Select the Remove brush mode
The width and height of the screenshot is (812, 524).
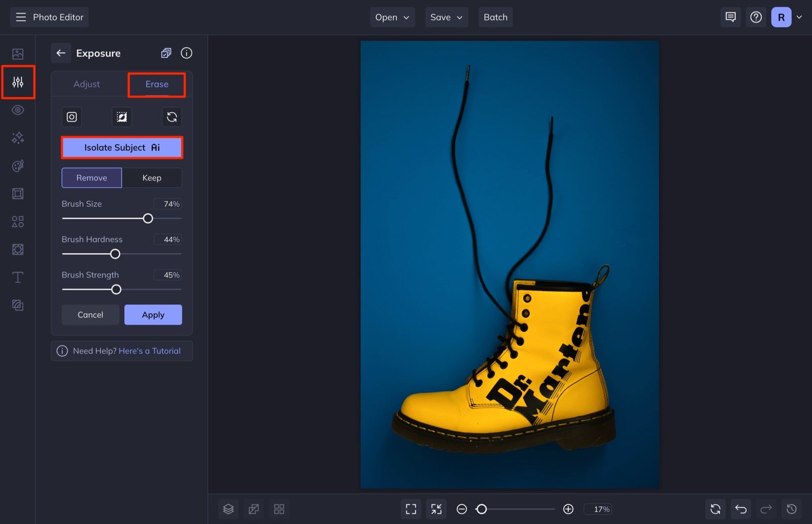click(x=91, y=178)
